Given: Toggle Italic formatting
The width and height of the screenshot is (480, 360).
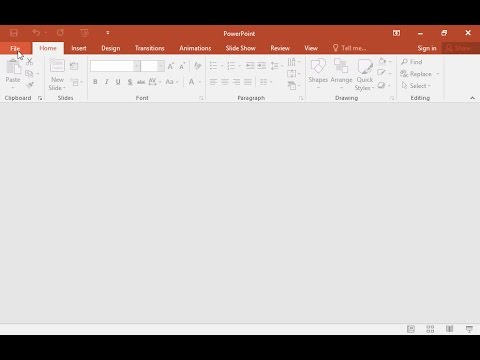Looking at the screenshot, I should click(107, 82).
